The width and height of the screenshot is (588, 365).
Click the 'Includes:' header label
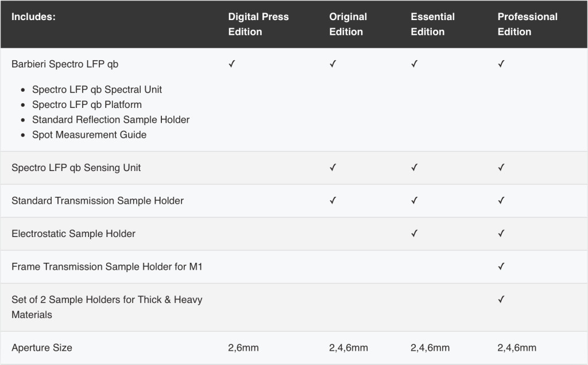click(x=33, y=17)
